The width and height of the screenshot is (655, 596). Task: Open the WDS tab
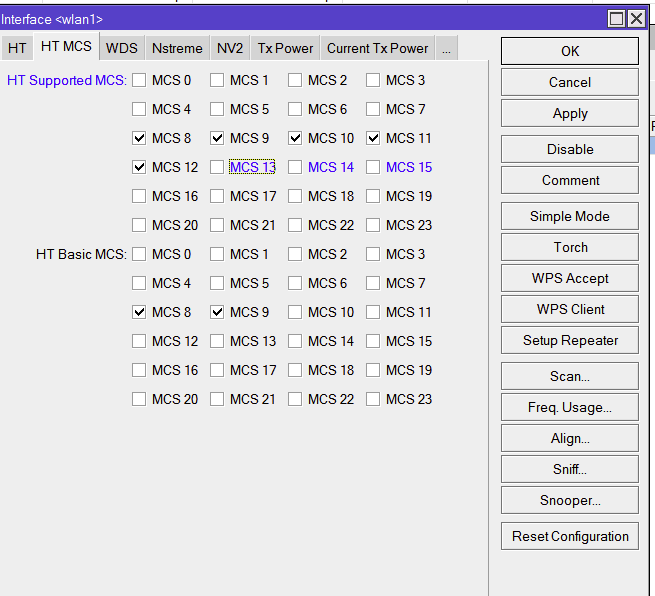click(122, 48)
